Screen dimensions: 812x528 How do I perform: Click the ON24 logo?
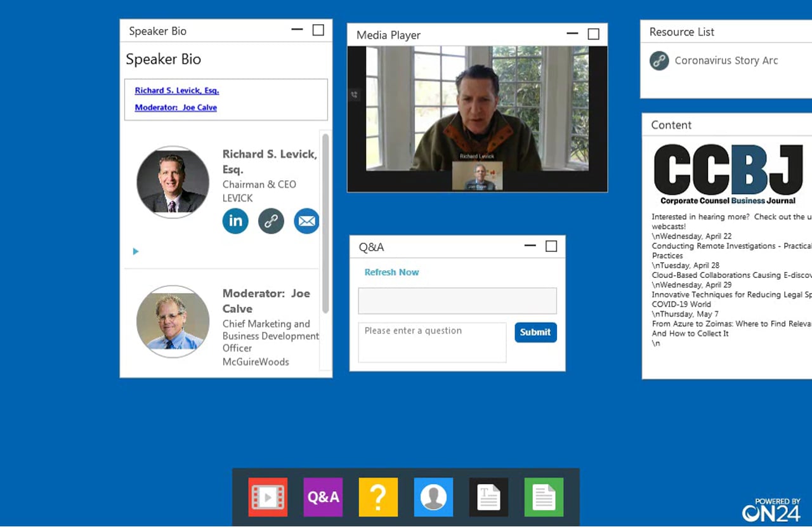(771, 510)
